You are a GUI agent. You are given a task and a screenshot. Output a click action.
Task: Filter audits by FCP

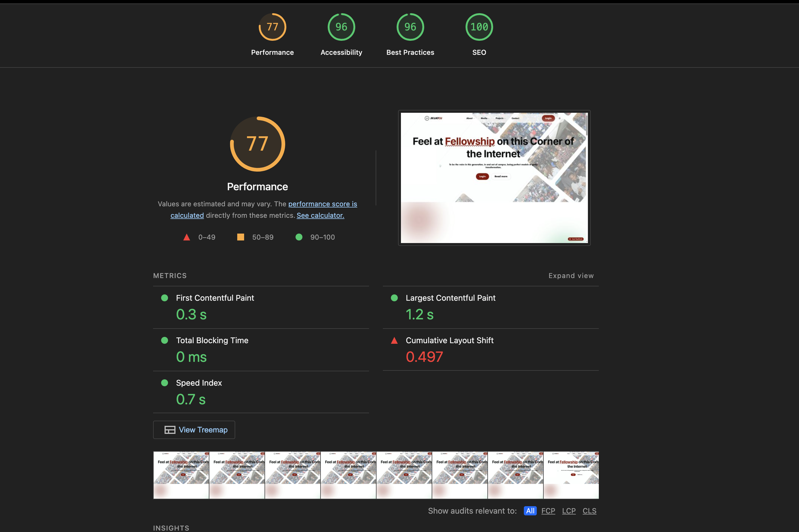[x=548, y=511]
